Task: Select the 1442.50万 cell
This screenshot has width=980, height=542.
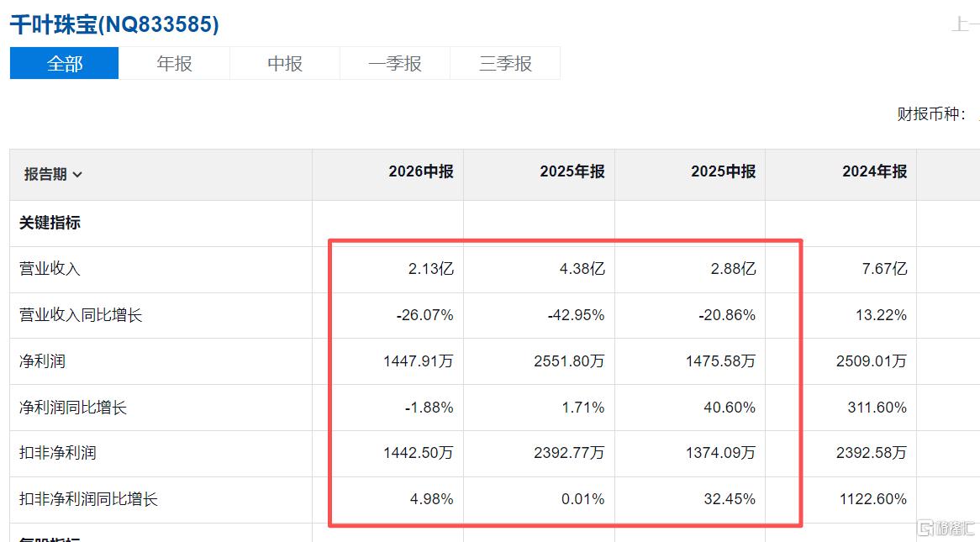Action: tap(419, 453)
